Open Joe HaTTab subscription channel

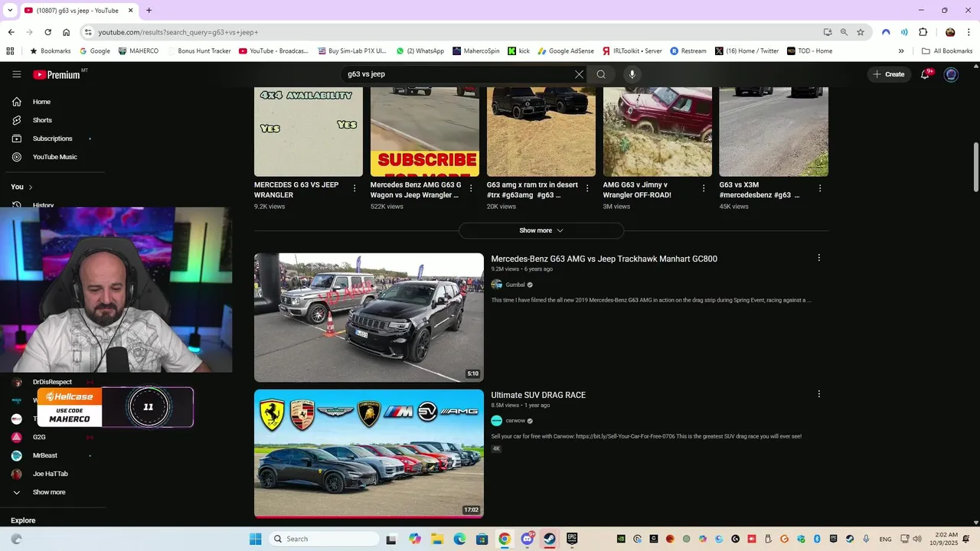point(51,474)
